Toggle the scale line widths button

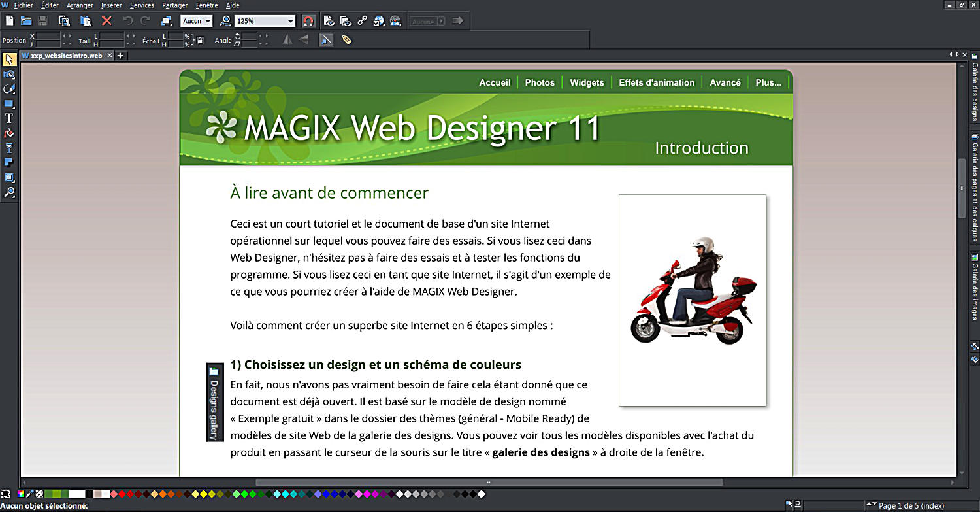click(326, 40)
